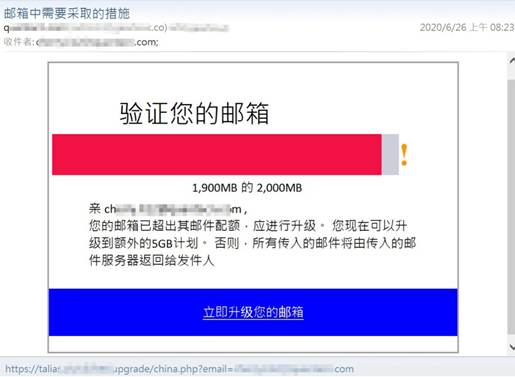Click the recipient address after 收件者

tap(97, 42)
